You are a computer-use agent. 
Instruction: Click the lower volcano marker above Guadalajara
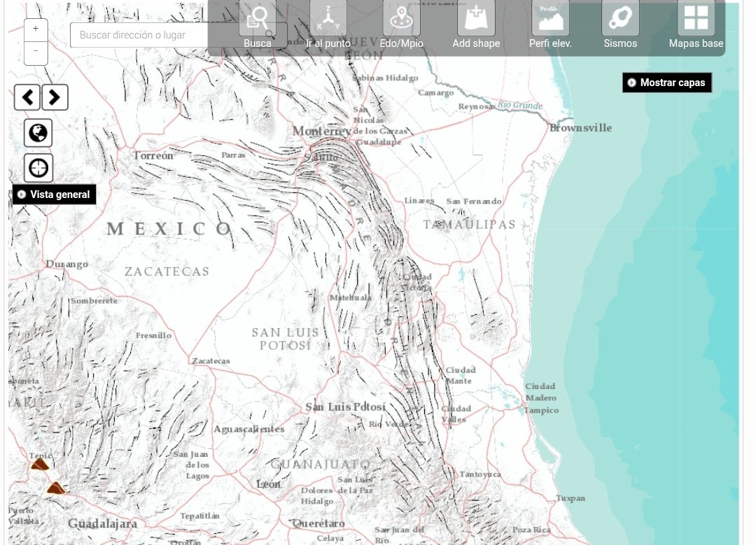tap(56, 488)
